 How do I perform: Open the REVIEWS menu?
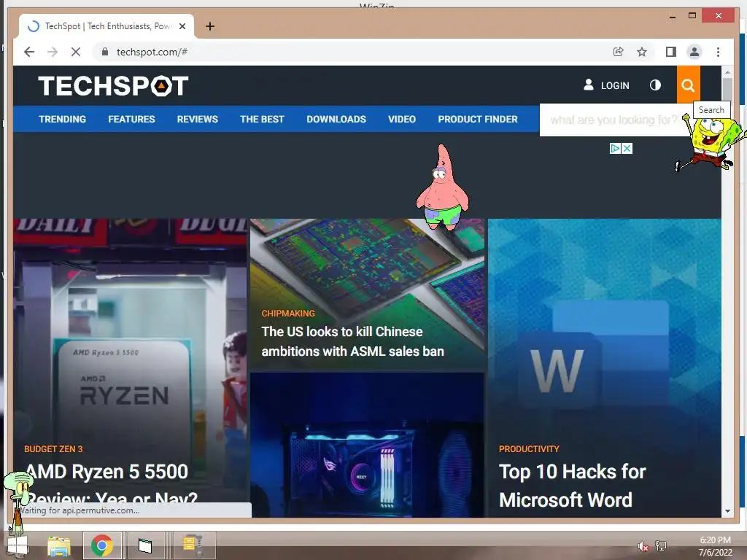tap(197, 119)
